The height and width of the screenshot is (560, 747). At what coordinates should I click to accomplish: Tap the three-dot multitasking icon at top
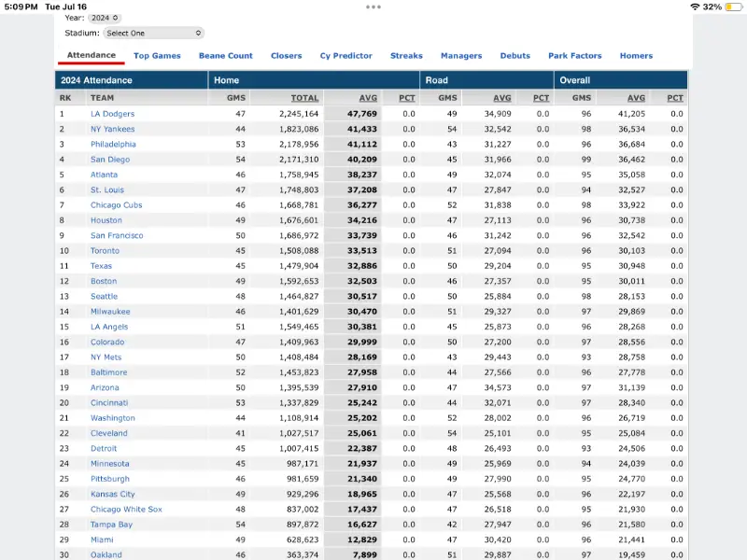coord(373,7)
